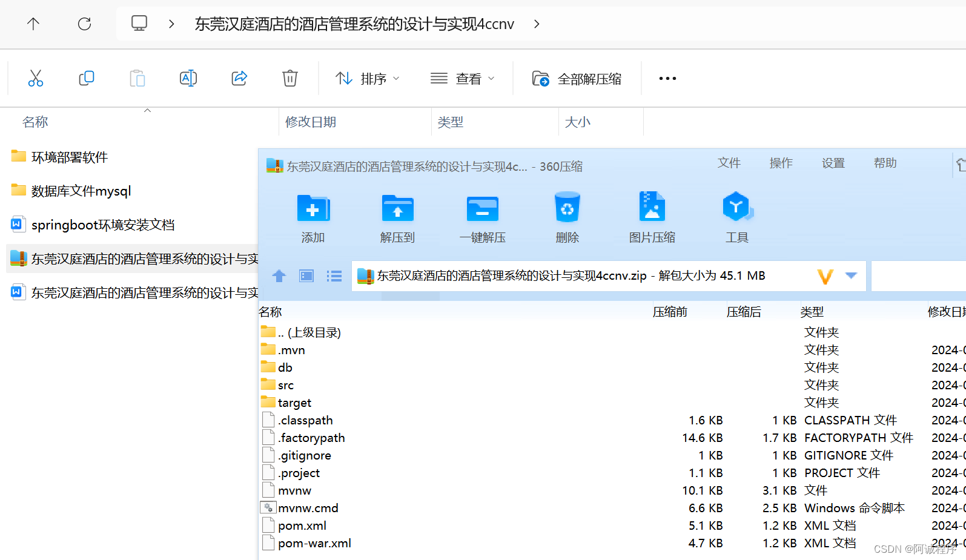Click the Copy icon in Explorer toolbar

(87, 78)
